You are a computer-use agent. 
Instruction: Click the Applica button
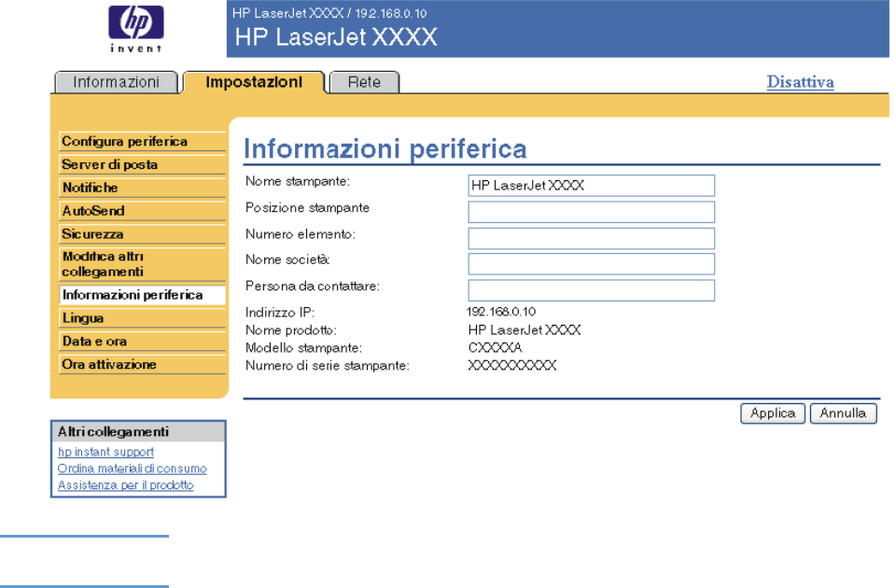pos(773,413)
